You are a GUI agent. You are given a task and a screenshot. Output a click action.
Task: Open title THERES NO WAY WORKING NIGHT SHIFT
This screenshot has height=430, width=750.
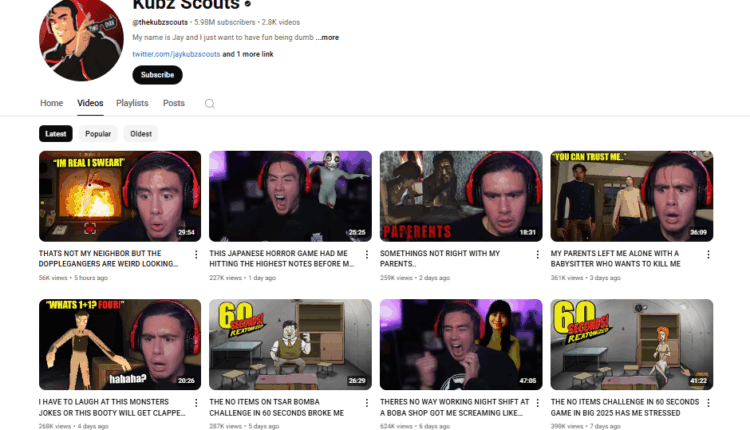tap(455, 408)
